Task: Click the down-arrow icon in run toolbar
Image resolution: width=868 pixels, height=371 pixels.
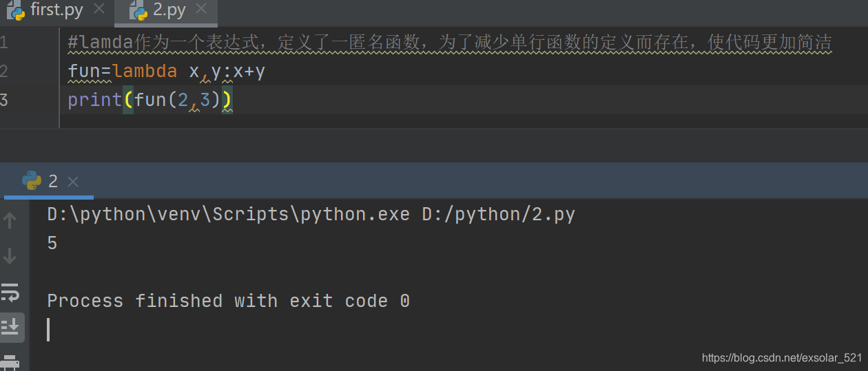Action: coord(10,256)
